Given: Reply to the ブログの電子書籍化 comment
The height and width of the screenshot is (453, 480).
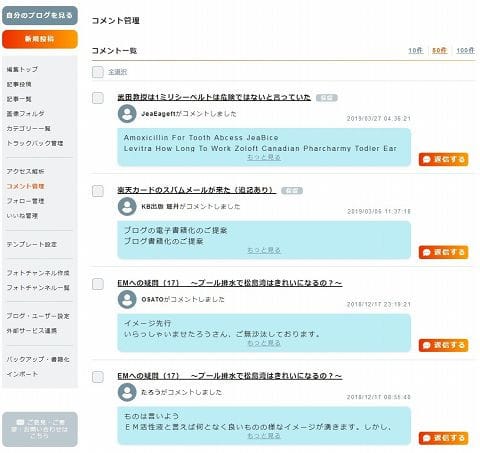Looking at the screenshot, I should pyautogui.click(x=444, y=252).
